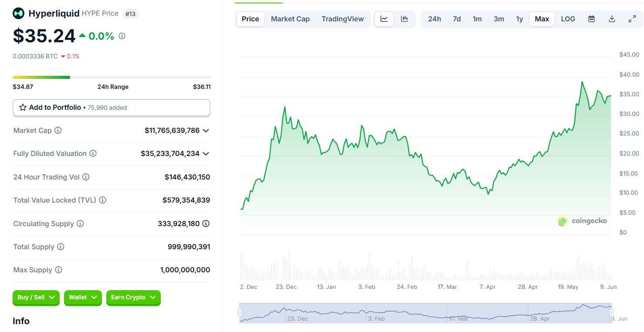Click Add to Portfolio button
The height and width of the screenshot is (332, 644).
tap(112, 108)
